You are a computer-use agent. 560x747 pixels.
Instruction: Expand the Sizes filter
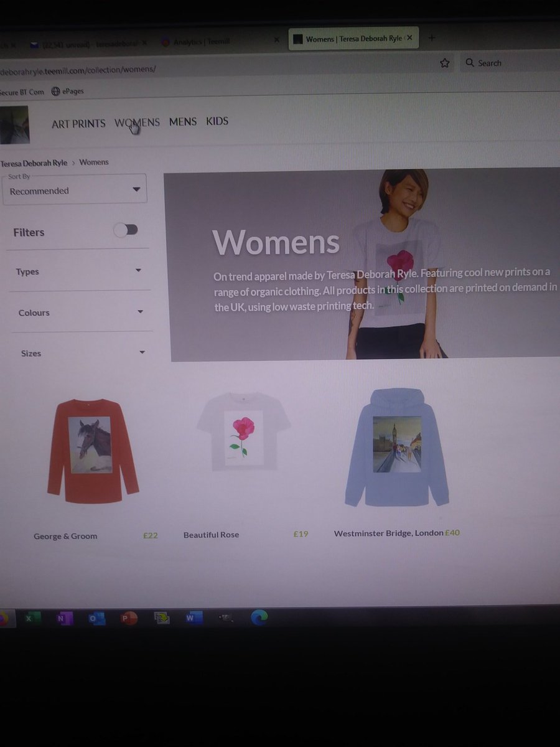[83, 353]
